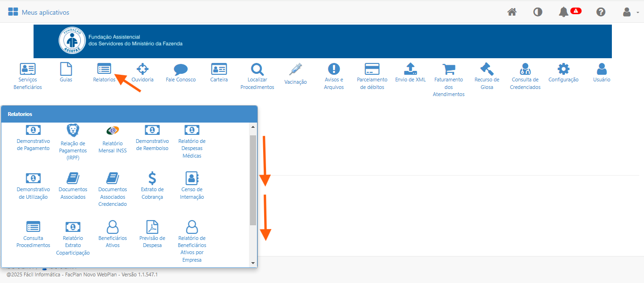The width and height of the screenshot is (644, 283).
Task: Go to the home page icon
Action: [x=512, y=12]
